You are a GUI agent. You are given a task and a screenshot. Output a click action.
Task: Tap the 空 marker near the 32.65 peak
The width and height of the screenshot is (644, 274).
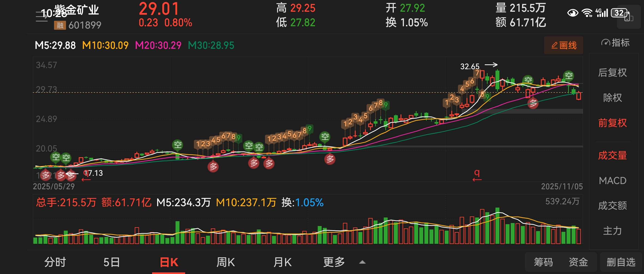click(x=528, y=80)
